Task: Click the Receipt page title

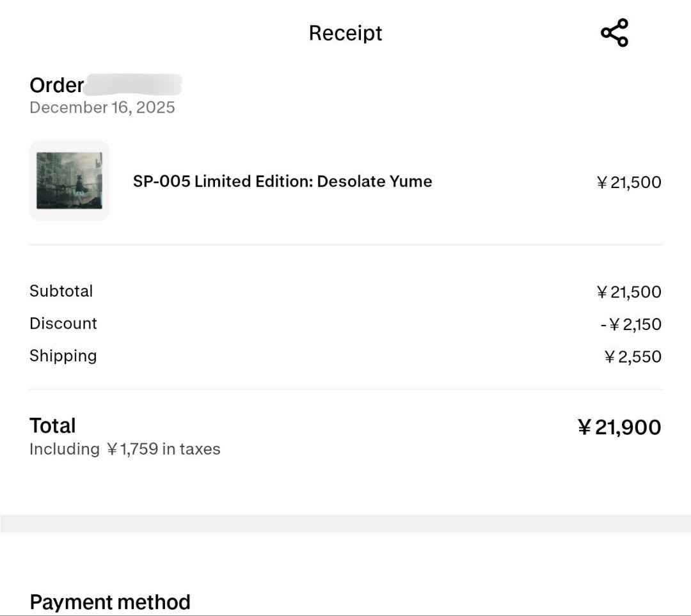Action: (345, 33)
